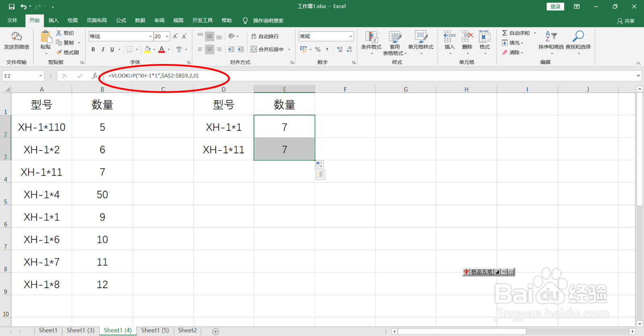The height and width of the screenshot is (336, 644).
Task: Expand the AutoSum (自动求和) dropdown arrow
Action: 535,33
